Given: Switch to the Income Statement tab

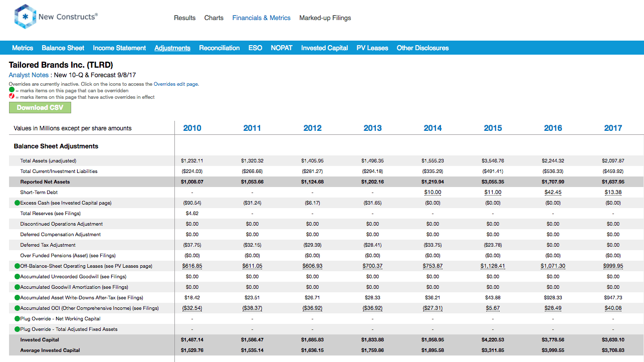Looking at the screenshot, I should click(x=119, y=48).
